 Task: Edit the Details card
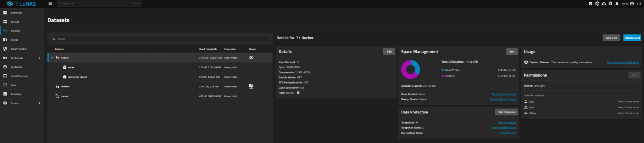click(x=389, y=52)
